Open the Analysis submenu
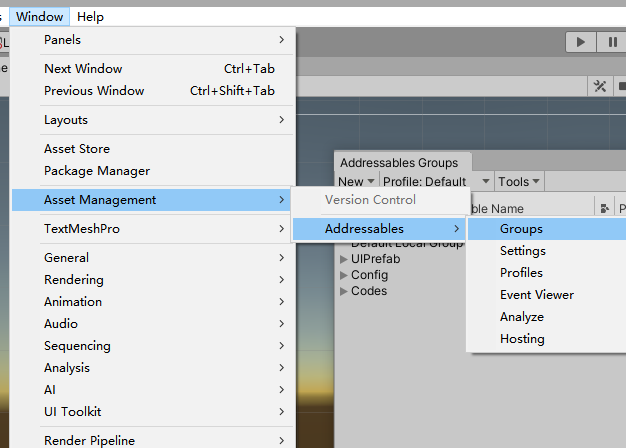 tap(153, 368)
